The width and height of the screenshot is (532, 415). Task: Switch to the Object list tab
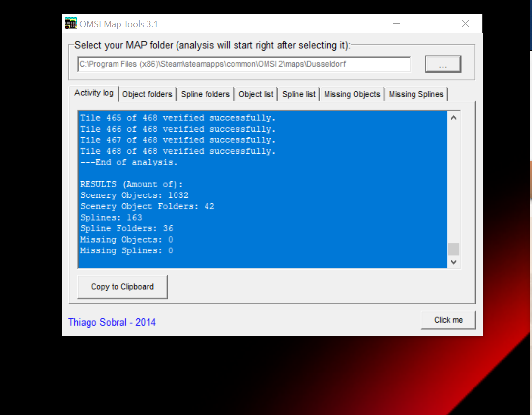click(x=256, y=94)
